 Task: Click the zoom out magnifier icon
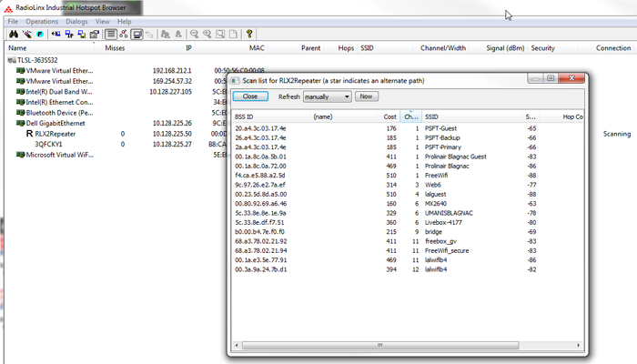[x=194, y=35]
